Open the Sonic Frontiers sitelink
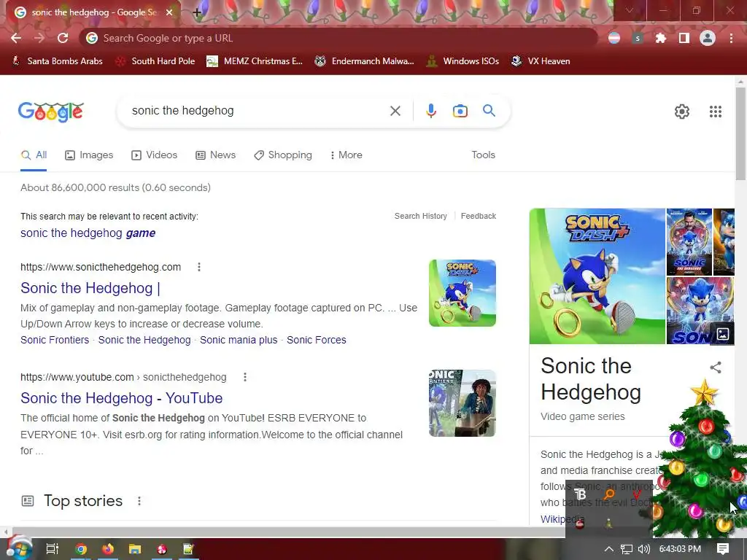Viewport: 747px width, 560px height. pos(55,340)
